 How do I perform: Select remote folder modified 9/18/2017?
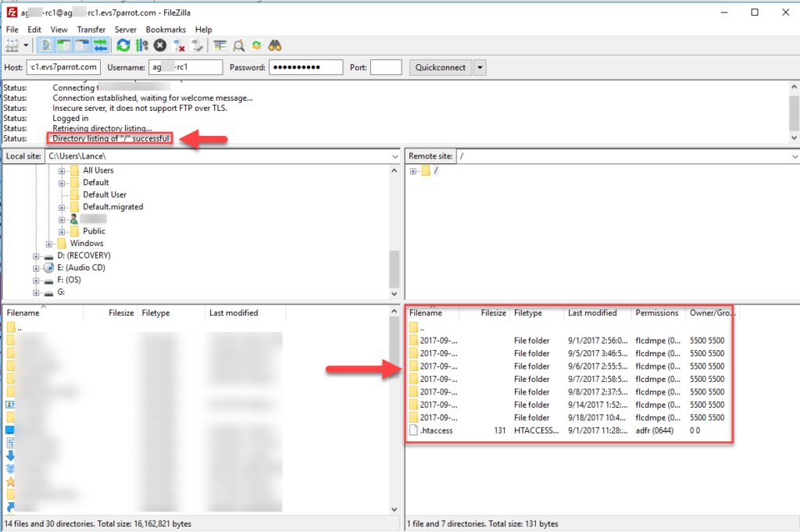pyautogui.click(x=569, y=418)
